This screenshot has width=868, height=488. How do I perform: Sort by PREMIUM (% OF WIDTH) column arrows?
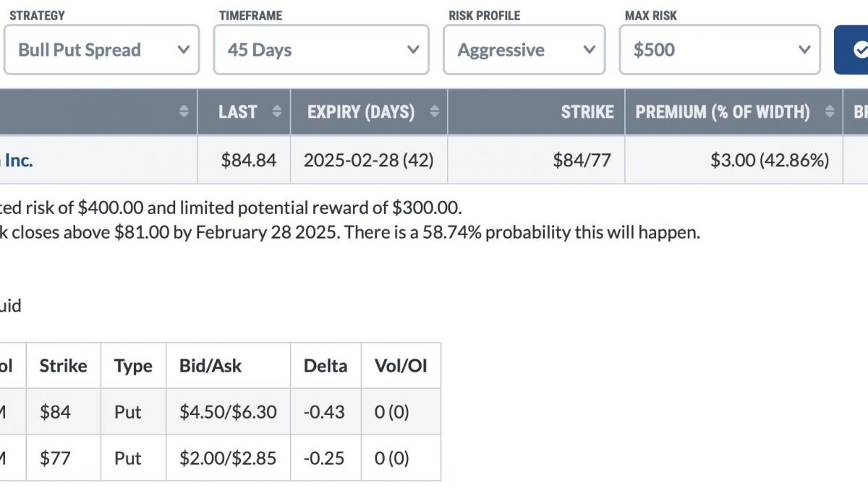point(830,112)
